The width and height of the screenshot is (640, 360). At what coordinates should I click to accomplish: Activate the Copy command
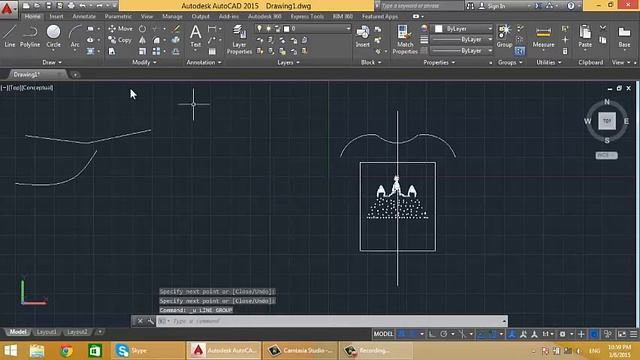click(x=120, y=40)
